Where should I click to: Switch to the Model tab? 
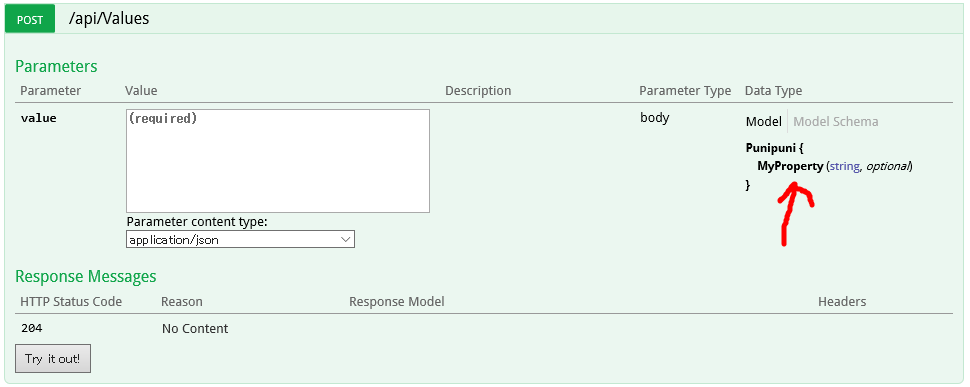pos(763,121)
